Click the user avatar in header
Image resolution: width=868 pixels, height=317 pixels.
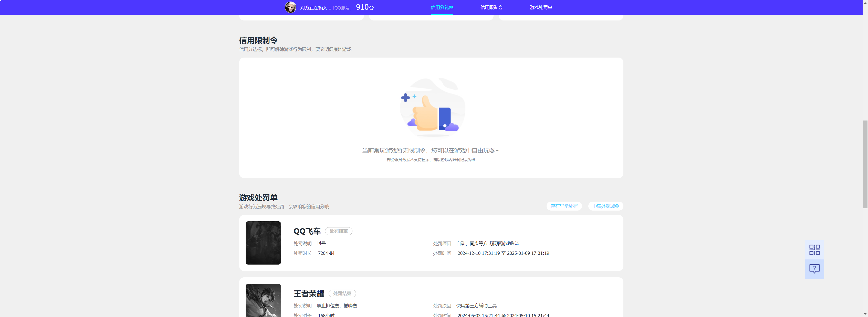pos(290,7)
